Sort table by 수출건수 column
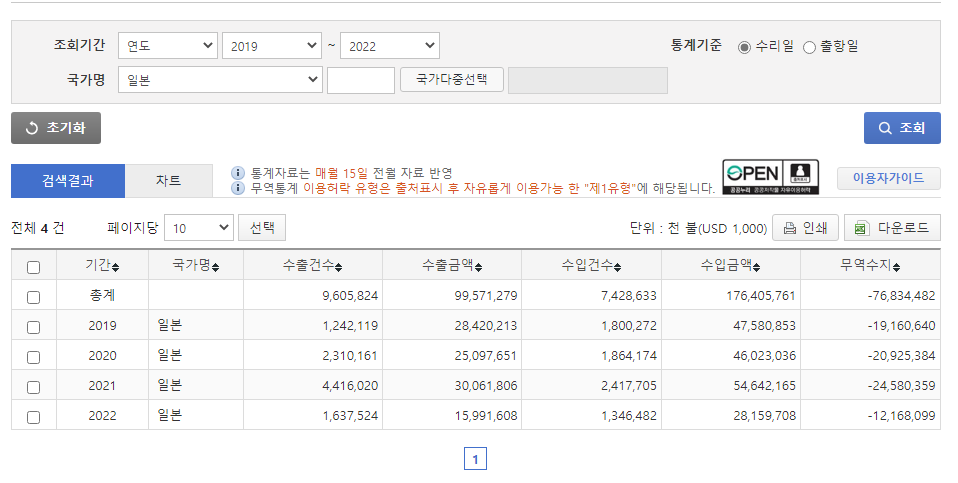The width and height of the screenshot is (958, 483). pyautogui.click(x=338, y=267)
